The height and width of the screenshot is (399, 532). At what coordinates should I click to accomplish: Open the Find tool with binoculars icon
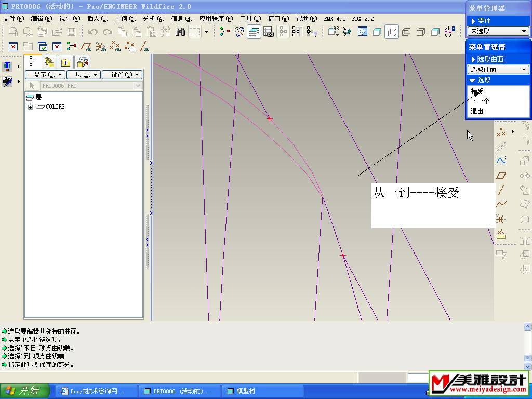click(180, 32)
